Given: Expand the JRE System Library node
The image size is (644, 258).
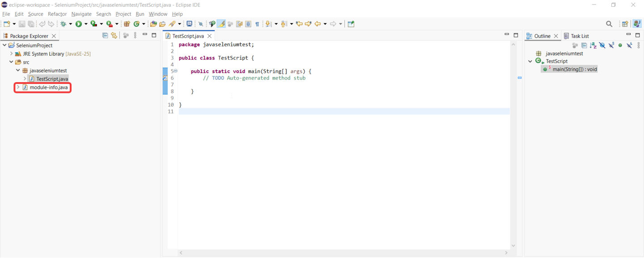Looking at the screenshot, I should (x=12, y=54).
